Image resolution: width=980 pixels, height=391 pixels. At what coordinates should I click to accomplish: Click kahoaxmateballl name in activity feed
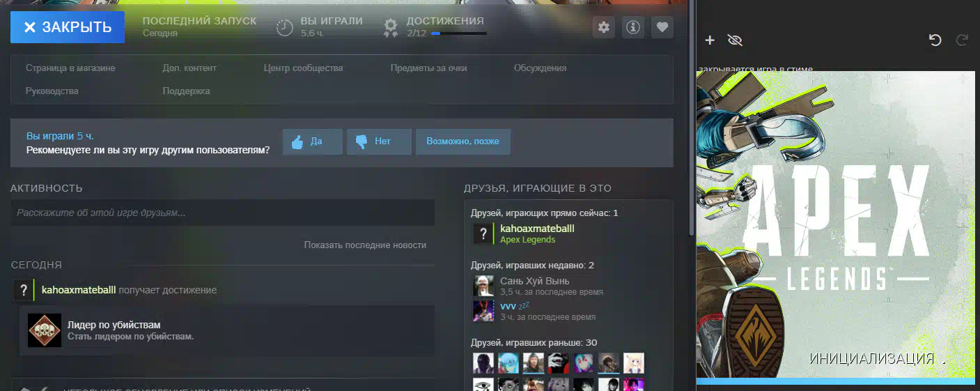79,290
